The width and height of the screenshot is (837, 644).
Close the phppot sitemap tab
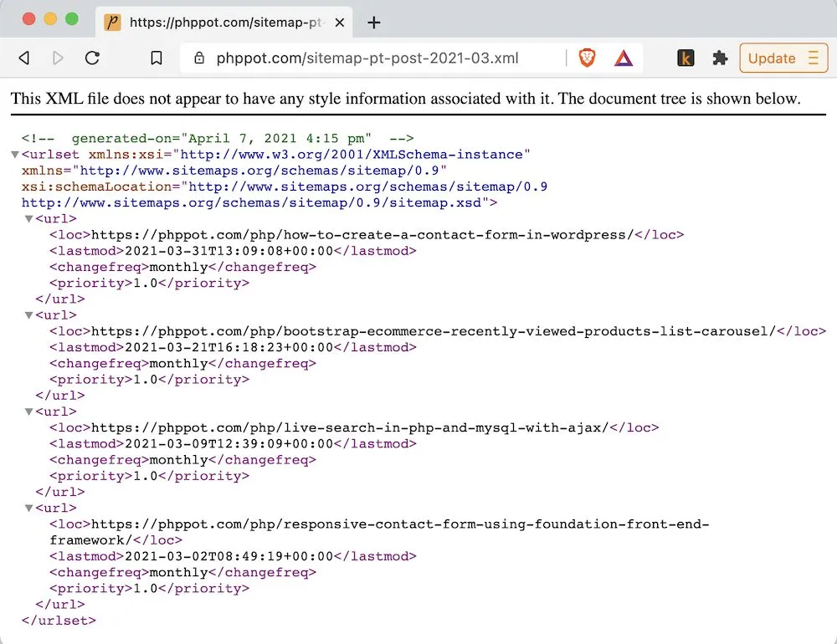tap(340, 23)
